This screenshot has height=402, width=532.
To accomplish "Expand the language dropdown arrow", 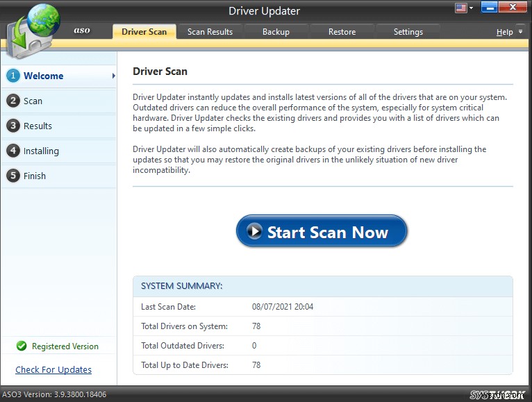I will click(472, 8).
